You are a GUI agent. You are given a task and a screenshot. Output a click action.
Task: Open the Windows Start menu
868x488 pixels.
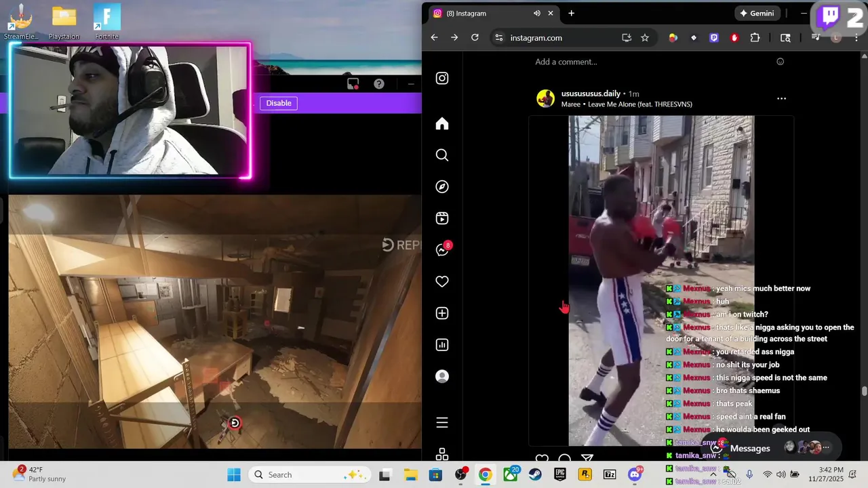(x=234, y=474)
